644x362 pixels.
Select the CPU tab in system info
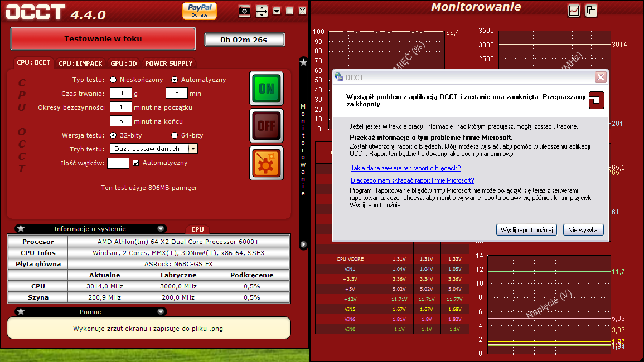(197, 229)
